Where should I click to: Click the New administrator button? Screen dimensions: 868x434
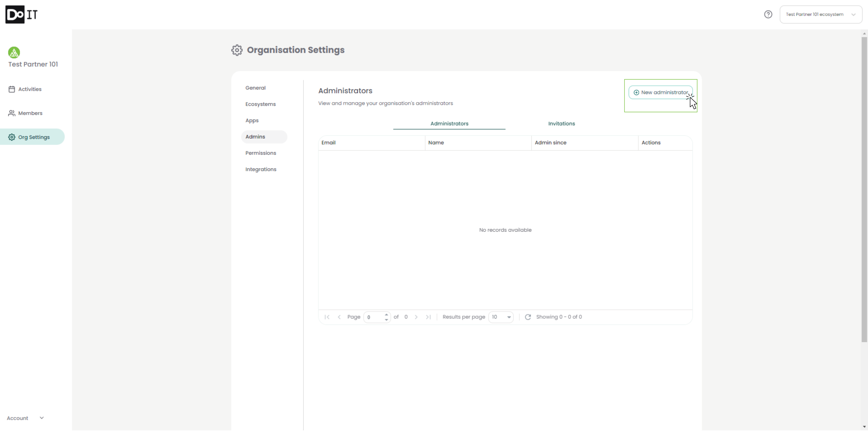tap(660, 92)
